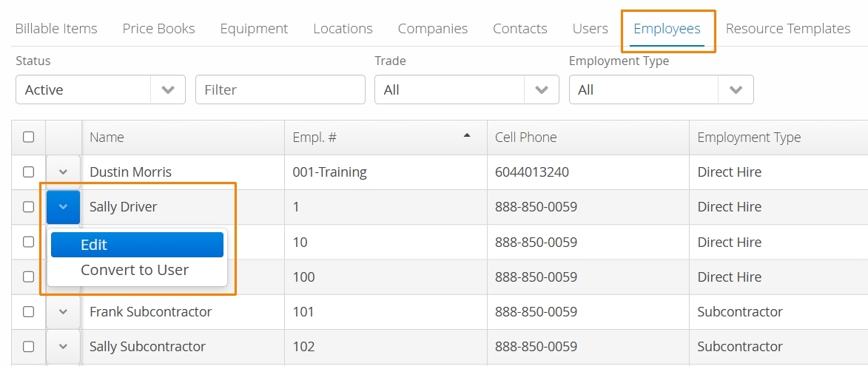Screen dimensions: 868x366
Task: Click phone number 6044013240
Action: [532, 172]
